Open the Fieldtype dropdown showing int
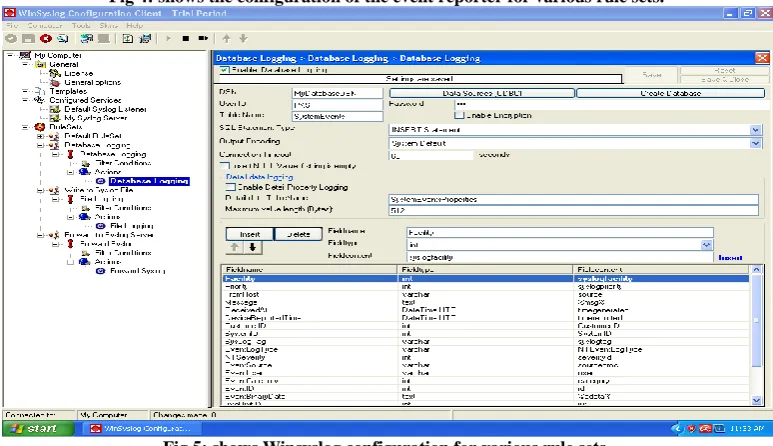This screenshot has height=446, width=773. pos(706,244)
